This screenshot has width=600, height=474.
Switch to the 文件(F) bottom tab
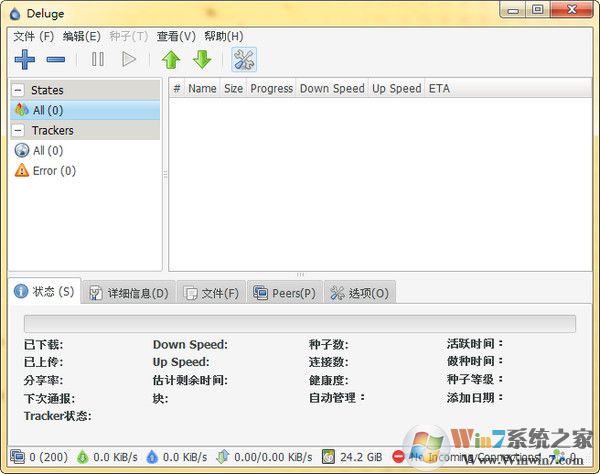pos(211,293)
